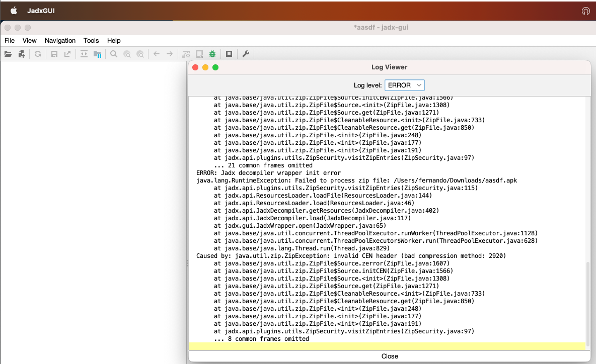The image size is (596, 364).
Task: Click the Add files toolbar icon
Action: pos(22,54)
